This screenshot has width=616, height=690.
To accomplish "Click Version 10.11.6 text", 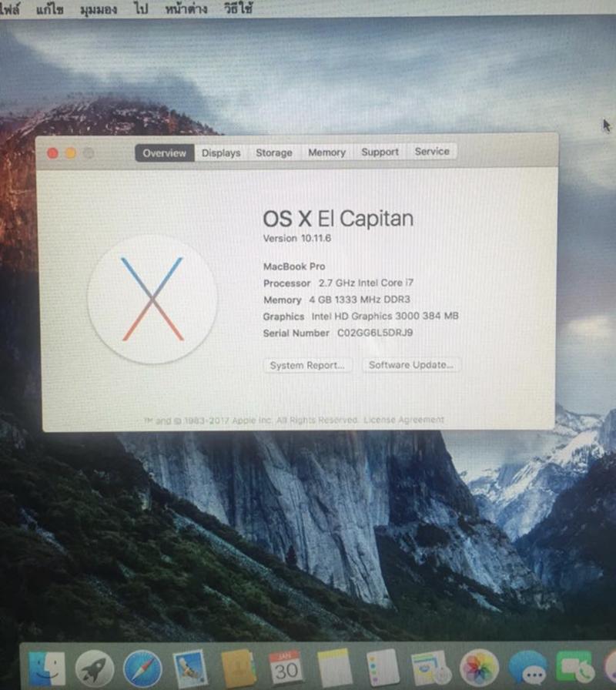I will (297, 239).
